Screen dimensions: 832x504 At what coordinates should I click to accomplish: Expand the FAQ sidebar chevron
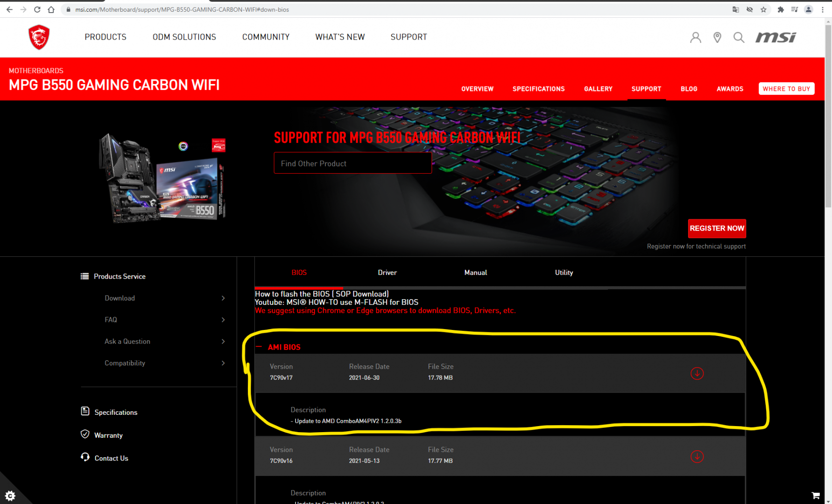click(223, 320)
